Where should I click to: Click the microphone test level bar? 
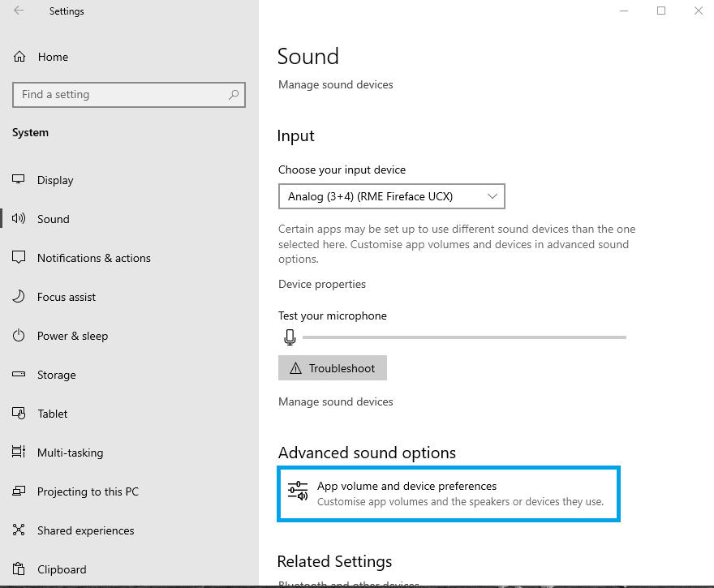pyautogui.click(x=464, y=337)
